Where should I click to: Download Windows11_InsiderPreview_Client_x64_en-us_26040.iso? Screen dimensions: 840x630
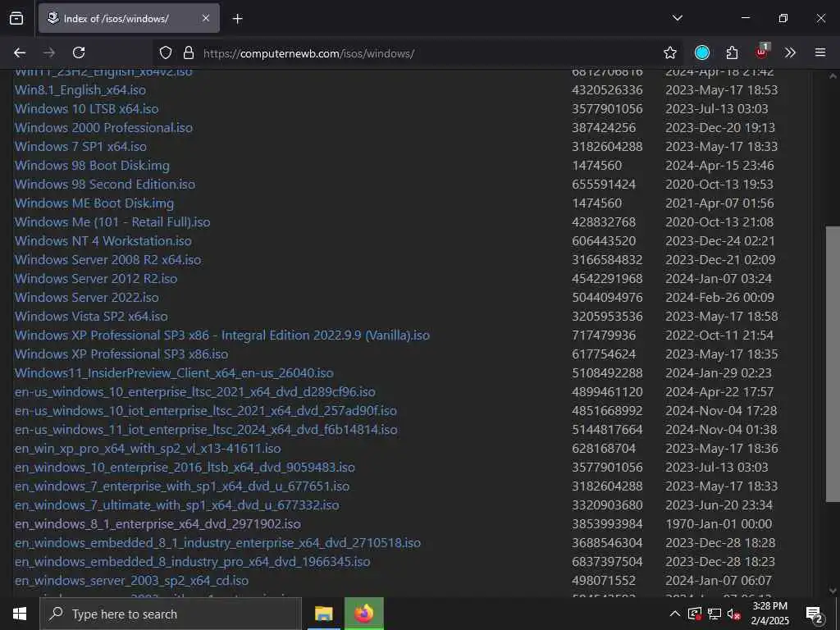pyautogui.click(x=174, y=373)
